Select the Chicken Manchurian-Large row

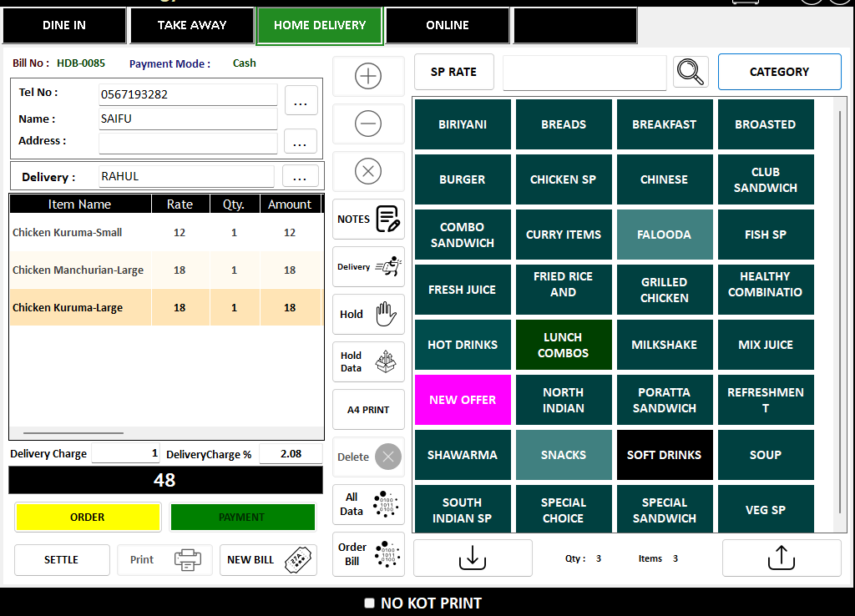[166, 270]
